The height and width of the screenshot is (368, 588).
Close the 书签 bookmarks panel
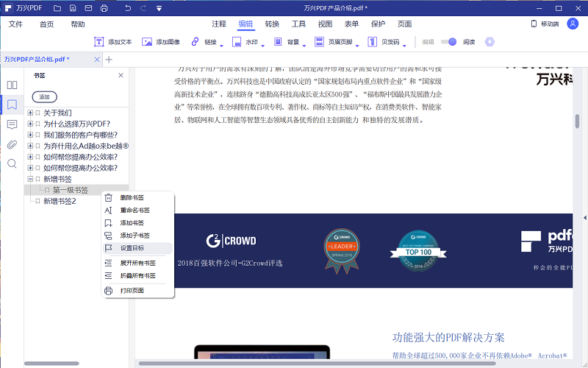pos(121,76)
